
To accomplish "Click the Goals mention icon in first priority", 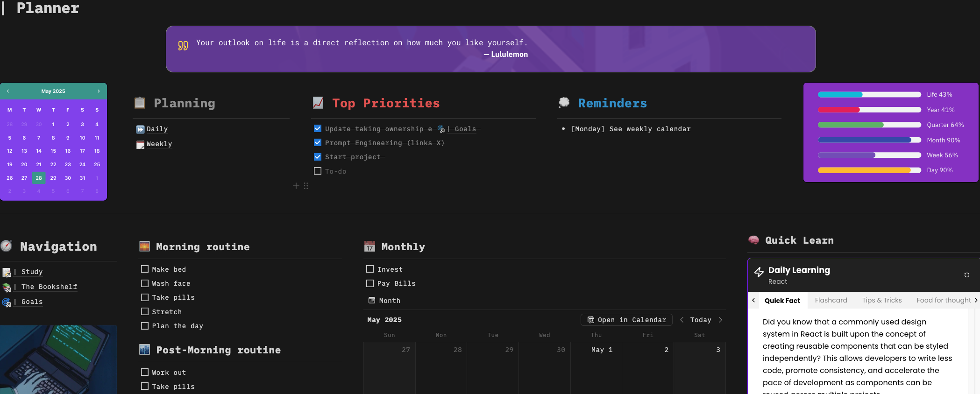I will [441, 129].
